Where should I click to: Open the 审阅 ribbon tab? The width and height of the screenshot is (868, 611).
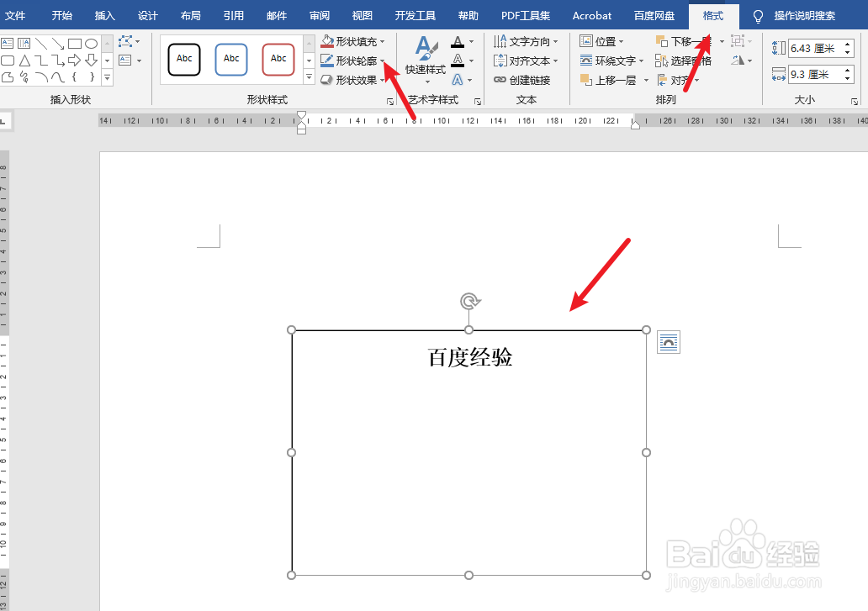[320, 15]
